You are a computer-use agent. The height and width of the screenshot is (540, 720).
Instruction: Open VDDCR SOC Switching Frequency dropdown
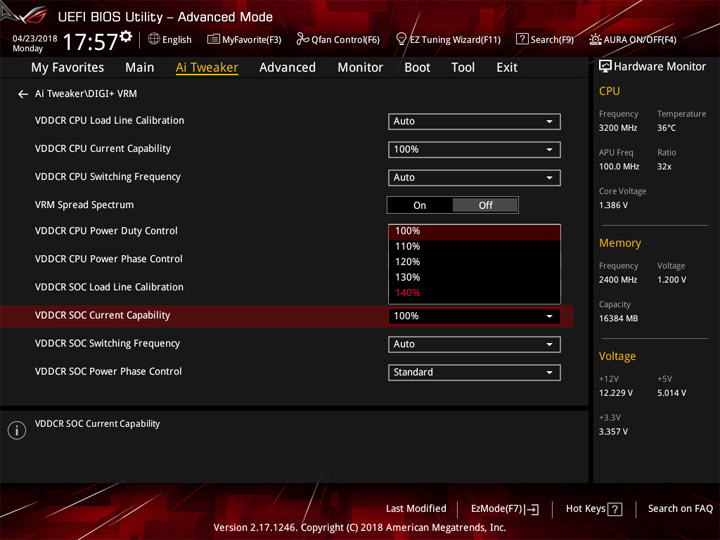pos(474,344)
